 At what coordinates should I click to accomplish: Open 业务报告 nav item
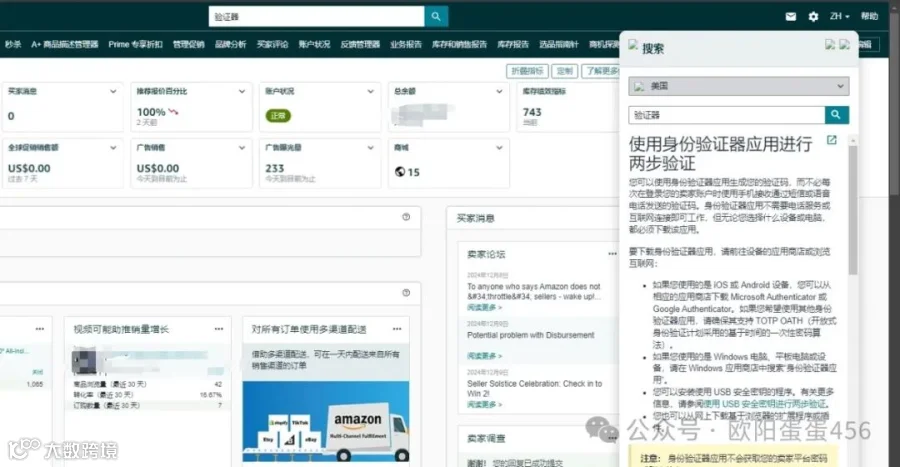pos(406,44)
